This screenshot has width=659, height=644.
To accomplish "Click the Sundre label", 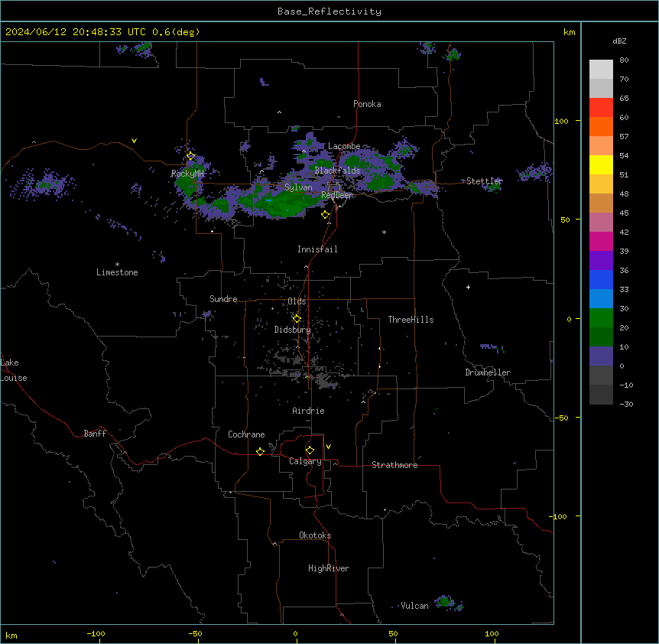I will coord(223,299).
